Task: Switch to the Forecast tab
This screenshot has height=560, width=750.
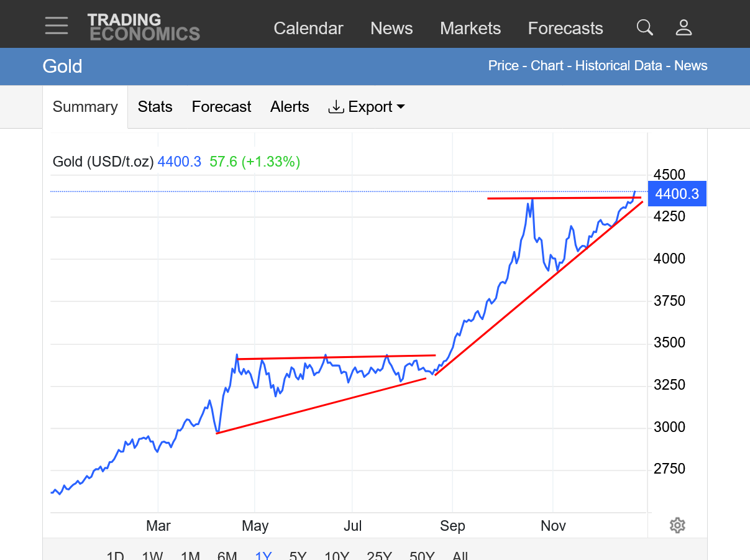Action: (221, 107)
